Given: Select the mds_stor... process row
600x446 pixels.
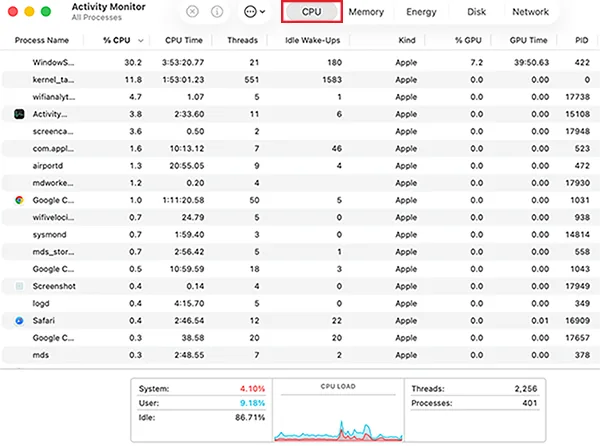Looking at the screenshot, I should (300, 252).
